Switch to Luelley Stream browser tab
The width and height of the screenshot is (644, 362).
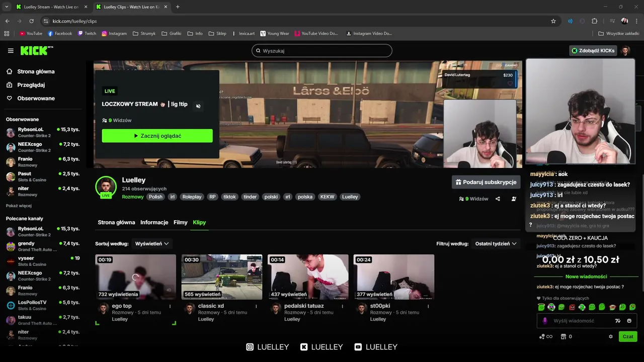[51, 7]
